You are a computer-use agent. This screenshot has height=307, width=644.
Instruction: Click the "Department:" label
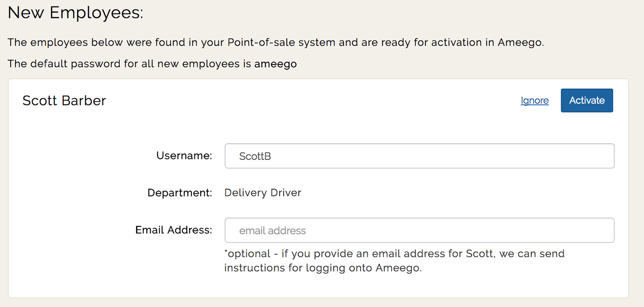179,193
